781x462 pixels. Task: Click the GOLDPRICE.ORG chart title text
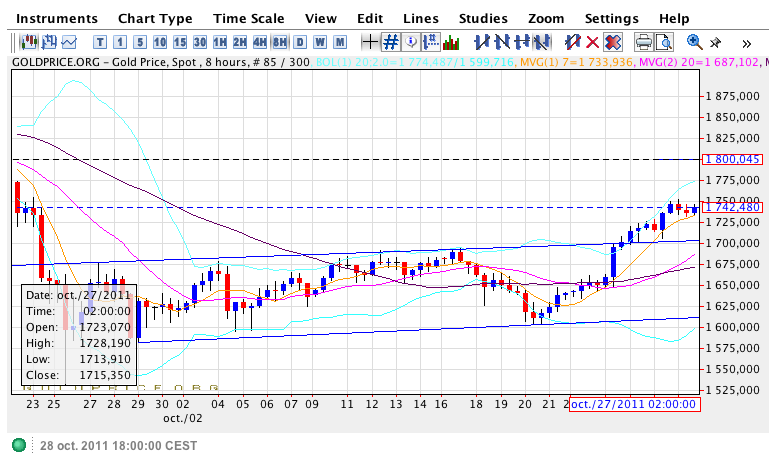tap(161, 63)
